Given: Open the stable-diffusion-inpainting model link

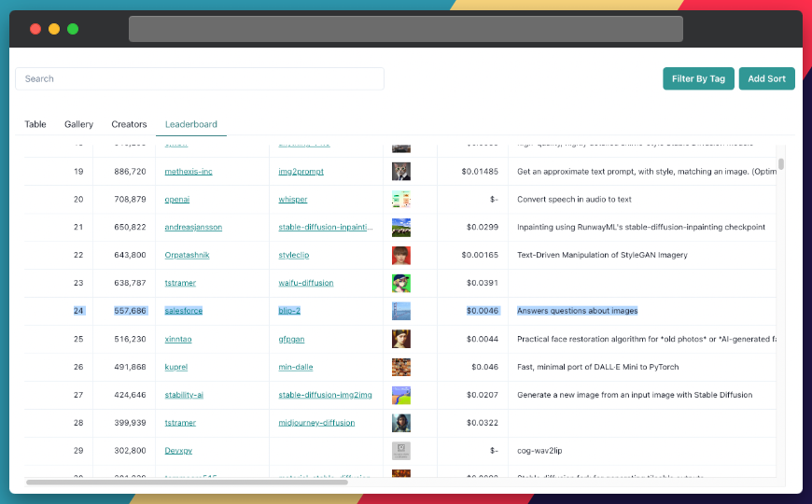Looking at the screenshot, I should (x=325, y=228).
